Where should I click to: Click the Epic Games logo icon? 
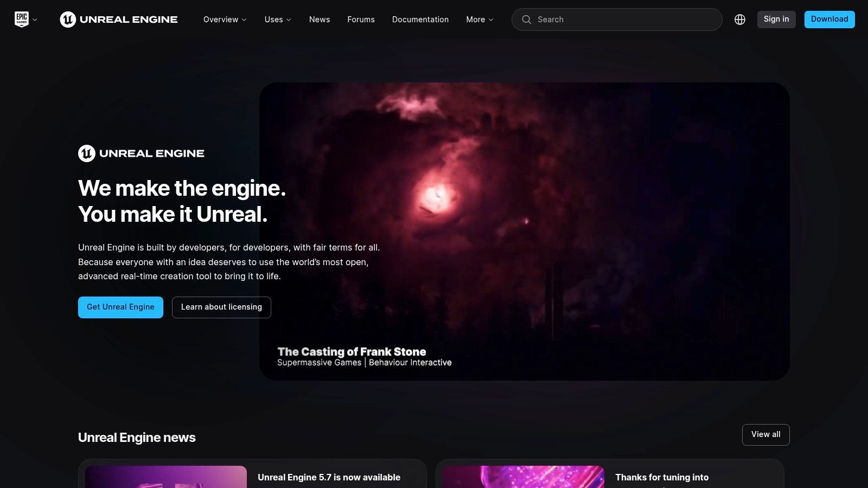click(x=21, y=18)
